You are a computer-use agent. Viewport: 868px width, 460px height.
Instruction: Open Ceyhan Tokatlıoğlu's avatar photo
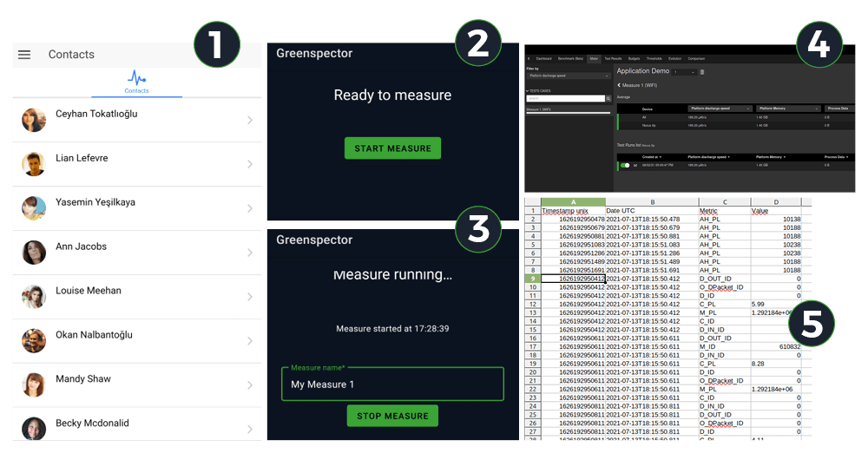coord(34,120)
